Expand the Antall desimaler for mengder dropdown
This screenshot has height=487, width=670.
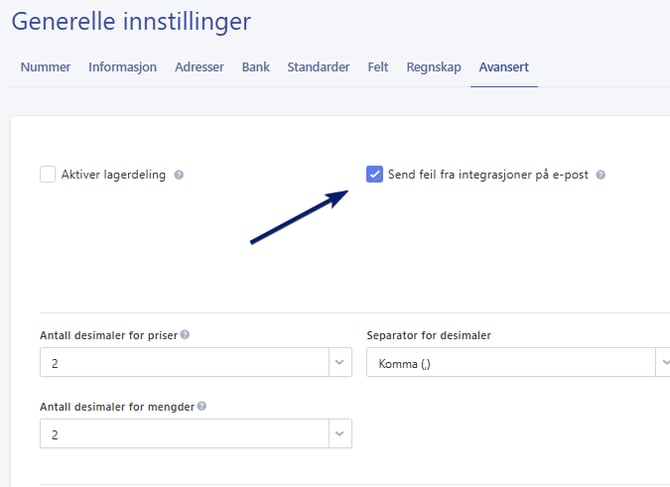pyautogui.click(x=340, y=434)
